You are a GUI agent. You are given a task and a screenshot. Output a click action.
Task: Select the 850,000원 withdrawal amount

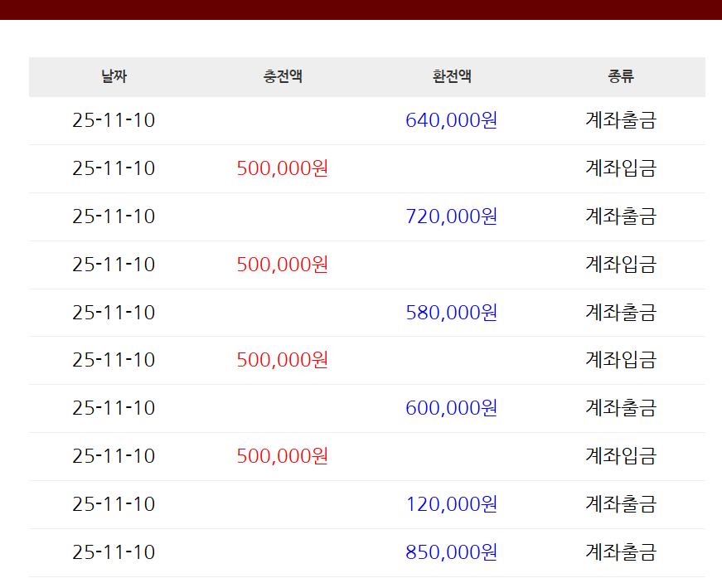[x=452, y=552]
